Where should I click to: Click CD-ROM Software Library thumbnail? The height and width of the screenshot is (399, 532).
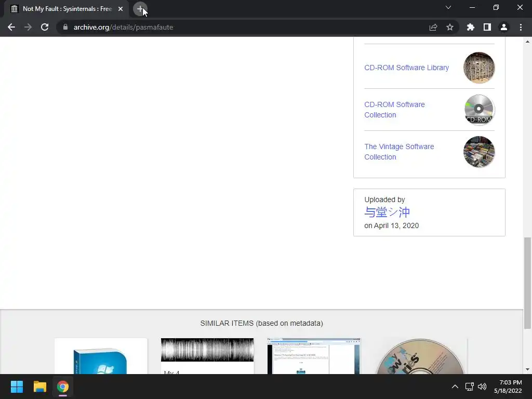[x=478, y=68]
